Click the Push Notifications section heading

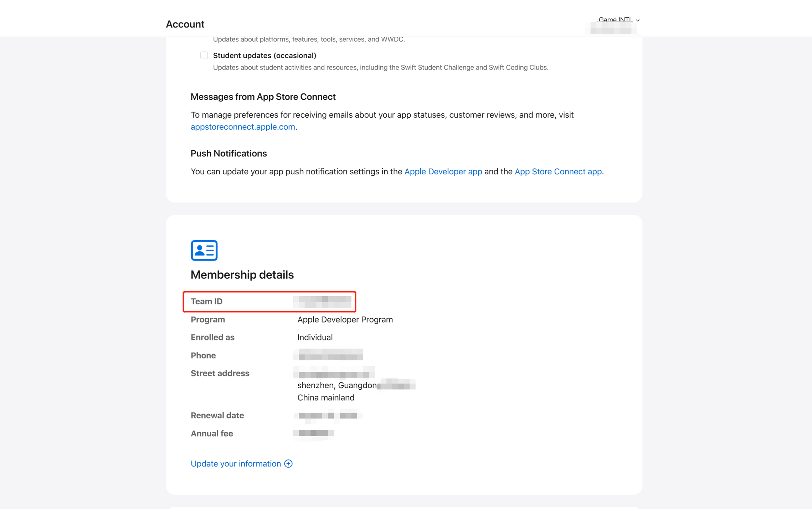[x=228, y=153]
